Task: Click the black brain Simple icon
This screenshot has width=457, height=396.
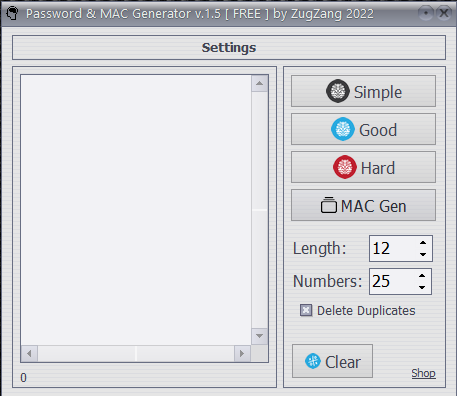Action: click(338, 91)
